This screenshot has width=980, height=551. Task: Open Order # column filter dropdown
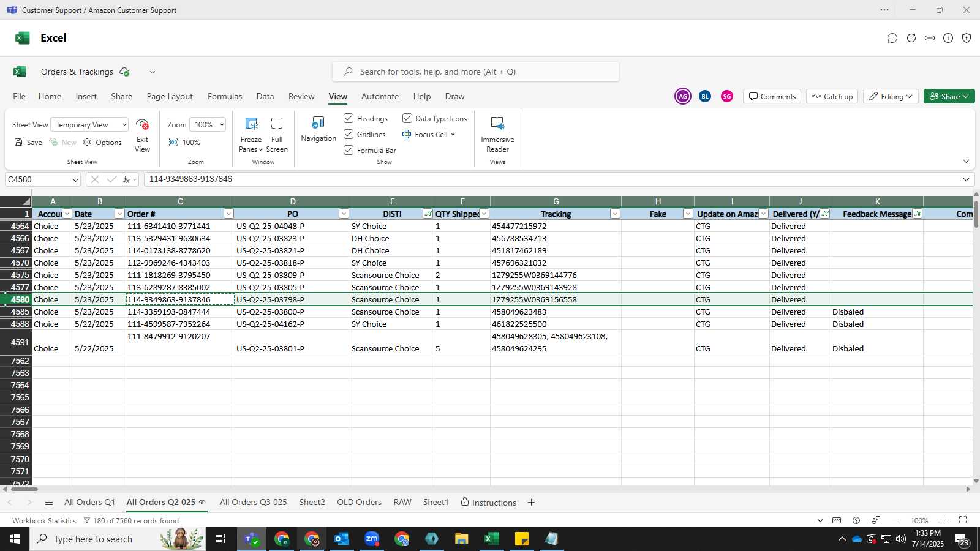pos(228,214)
